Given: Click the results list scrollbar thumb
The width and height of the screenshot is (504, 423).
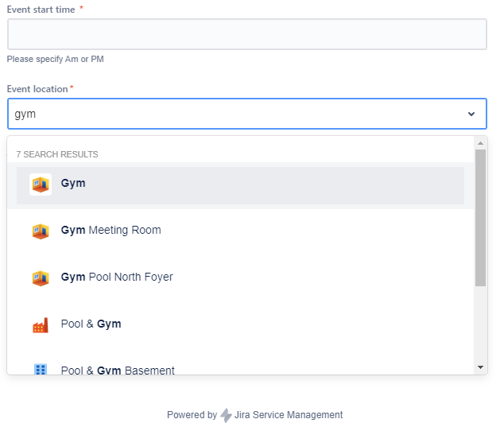Looking at the screenshot, I should tap(480, 218).
